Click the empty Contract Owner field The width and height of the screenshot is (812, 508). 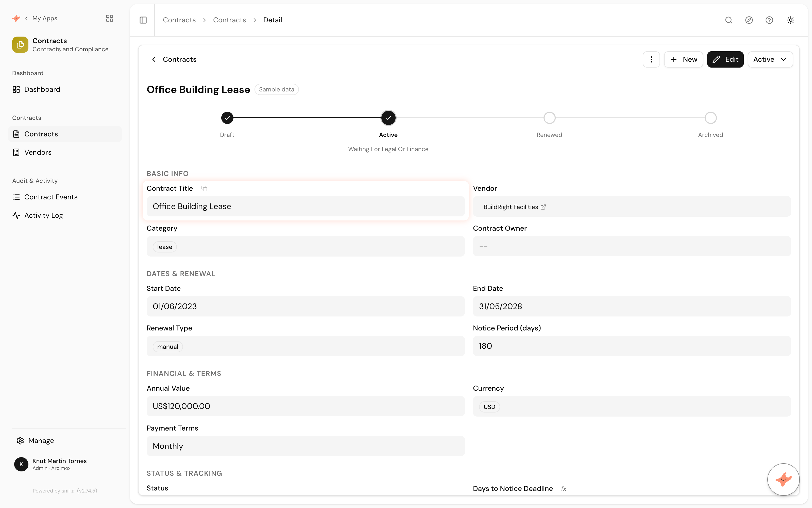(632, 246)
